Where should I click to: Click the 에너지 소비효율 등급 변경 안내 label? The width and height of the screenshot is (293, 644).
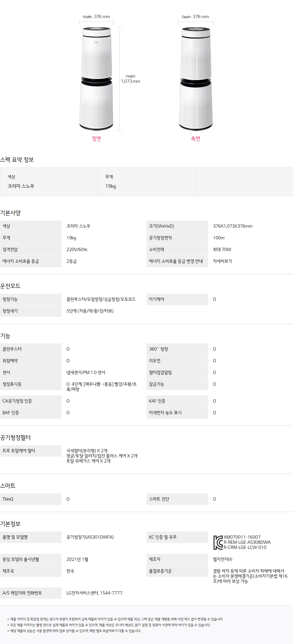176,261
